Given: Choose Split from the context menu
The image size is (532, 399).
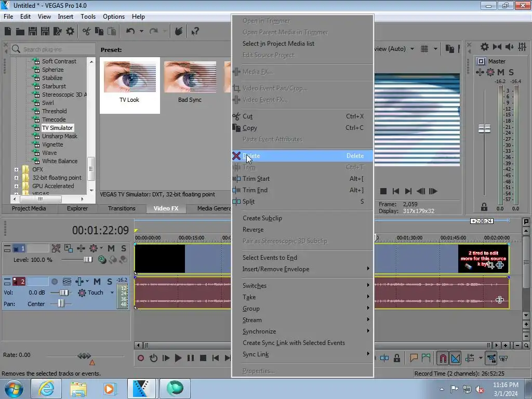Looking at the screenshot, I should pyautogui.click(x=302, y=202).
